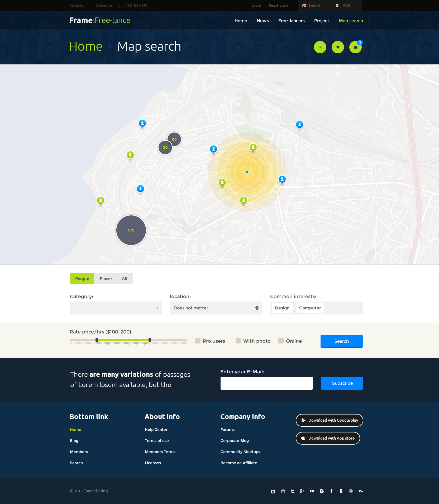Click the location pin icon in location field

(x=257, y=308)
